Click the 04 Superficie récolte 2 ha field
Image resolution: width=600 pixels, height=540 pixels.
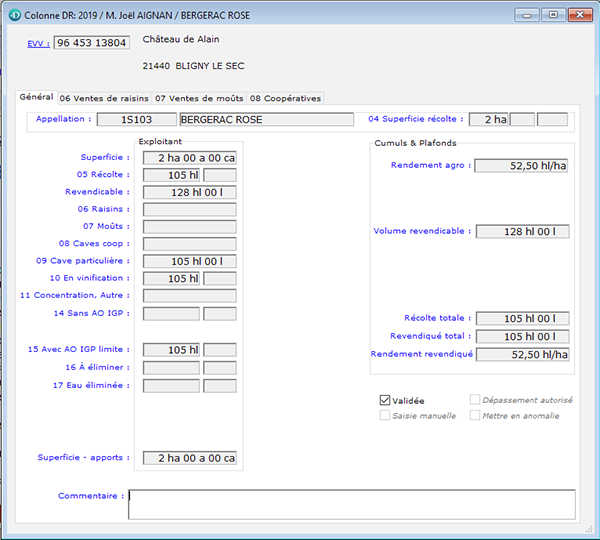[489, 119]
